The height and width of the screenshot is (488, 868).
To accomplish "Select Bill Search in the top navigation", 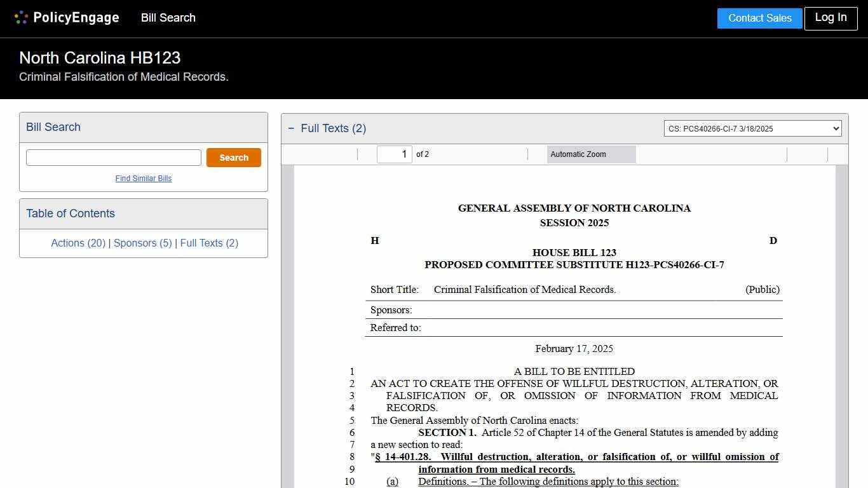I will pos(168,18).
